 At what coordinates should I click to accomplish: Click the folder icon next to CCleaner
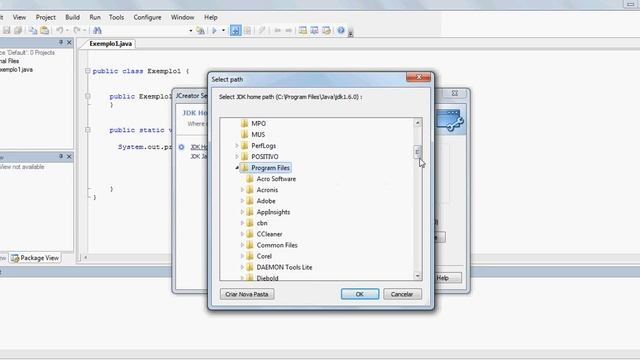click(x=250, y=234)
